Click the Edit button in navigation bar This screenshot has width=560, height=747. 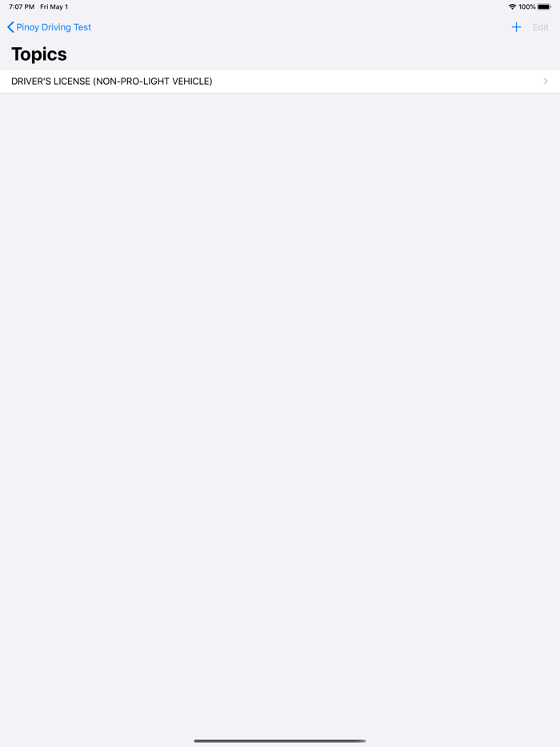(541, 27)
